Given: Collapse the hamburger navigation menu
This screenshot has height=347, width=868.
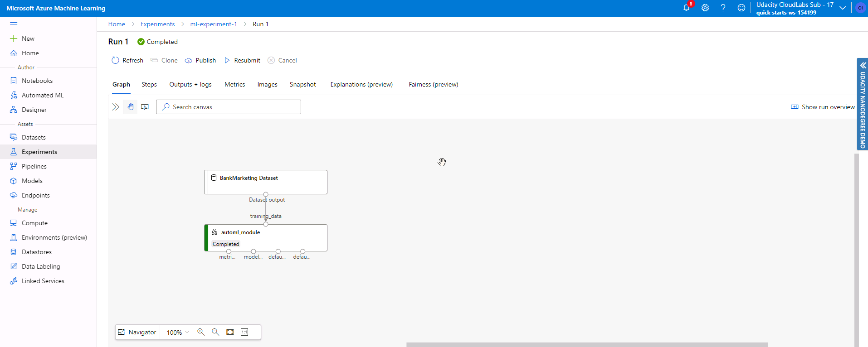Looking at the screenshot, I should [x=14, y=24].
